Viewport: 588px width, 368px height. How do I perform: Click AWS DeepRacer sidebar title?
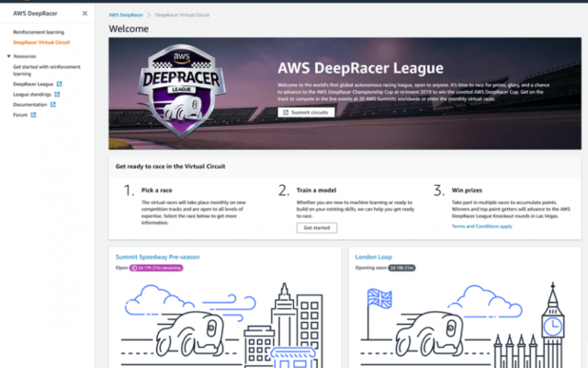click(35, 13)
